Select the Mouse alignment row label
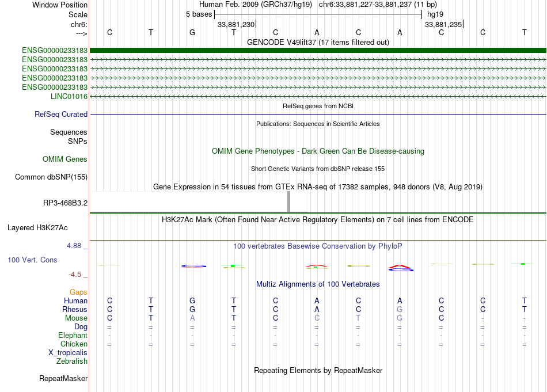This screenshot has width=547, height=392. [x=76, y=318]
